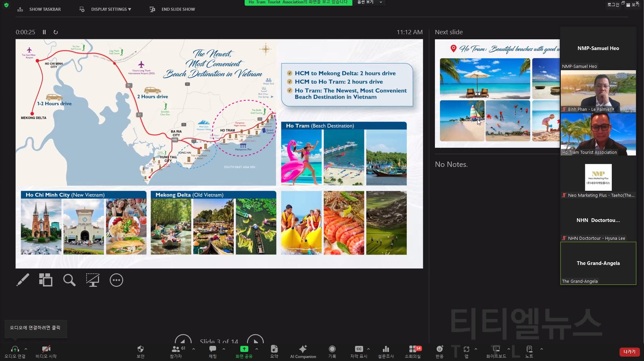Click the green shield encryption icon
644x361 pixels.
pyautogui.click(x=6, y=5)
